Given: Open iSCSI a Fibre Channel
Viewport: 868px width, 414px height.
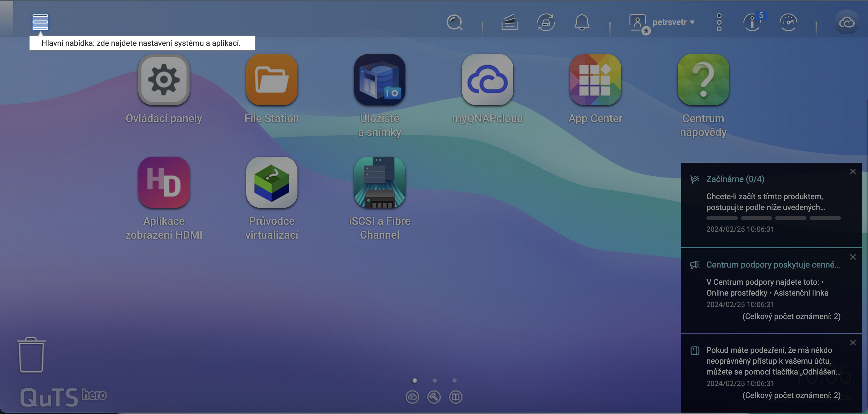Looking at the screenshot, I should point(379,182).
